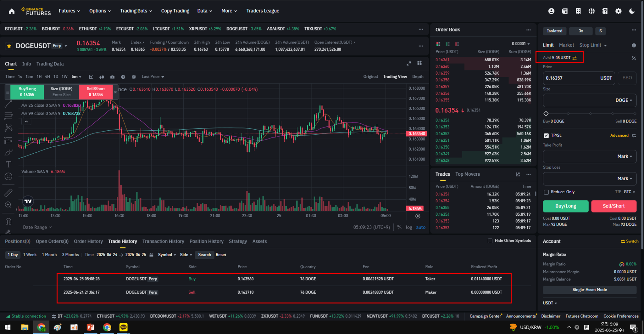Switch to dark mode moon icon
The image size is (644, 334).
point(632,11)
